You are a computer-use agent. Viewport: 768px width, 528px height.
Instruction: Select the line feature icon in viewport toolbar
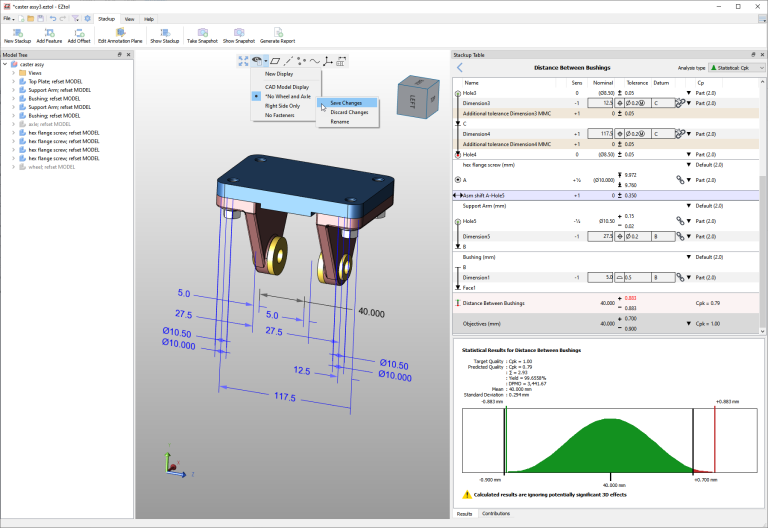click(288, 61)
